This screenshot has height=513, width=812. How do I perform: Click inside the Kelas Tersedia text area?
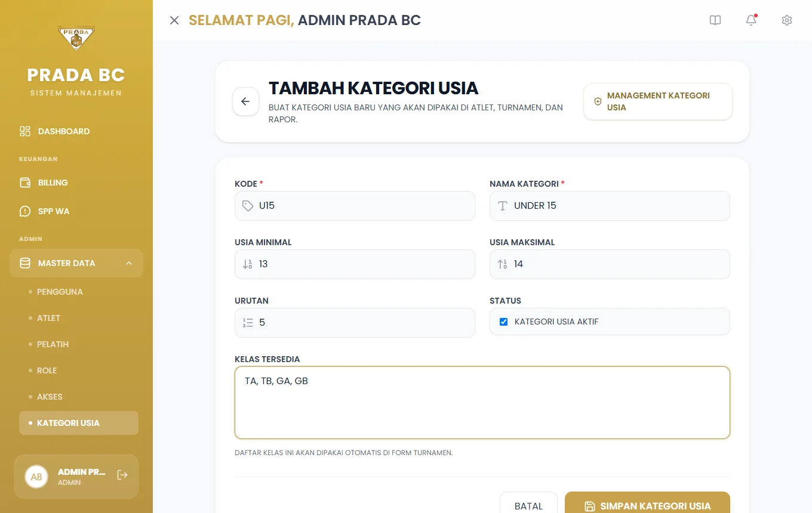click(482, 403)
